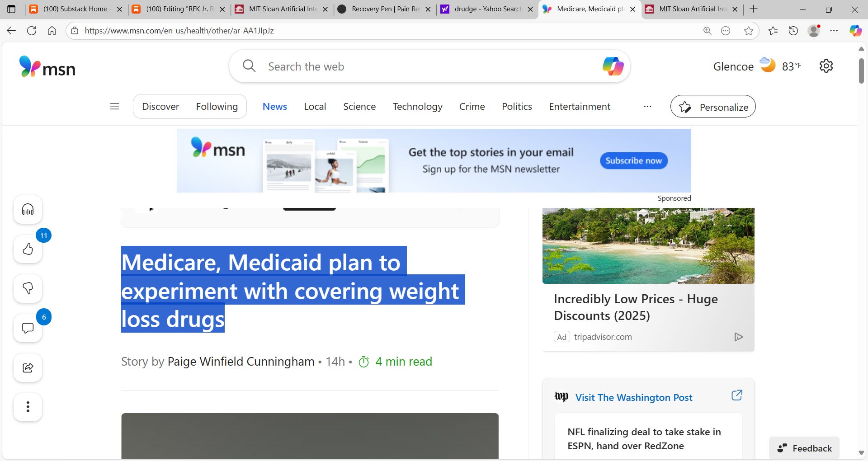Screen dimensions: 868x461
Task: Open the Entertainment category
Action: pos(580,107)
